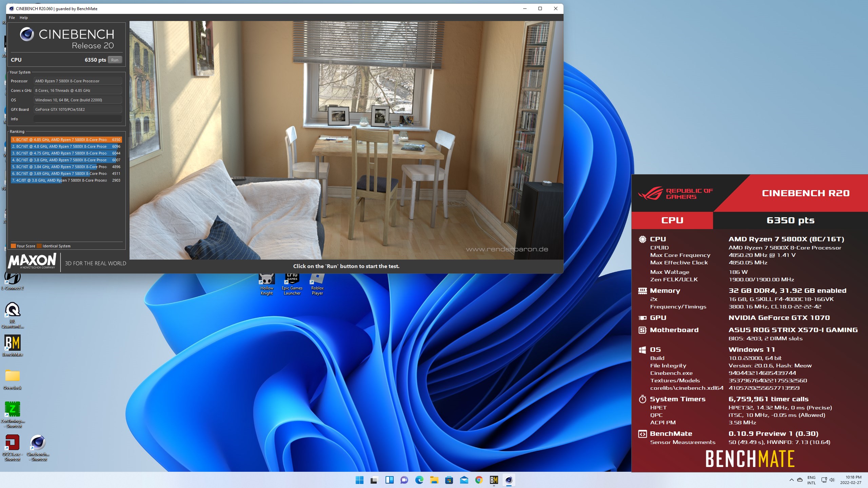Open the OCCT.exe shortcut on the desktop
Screen dimensions: 868x488
tap(13, 447)
